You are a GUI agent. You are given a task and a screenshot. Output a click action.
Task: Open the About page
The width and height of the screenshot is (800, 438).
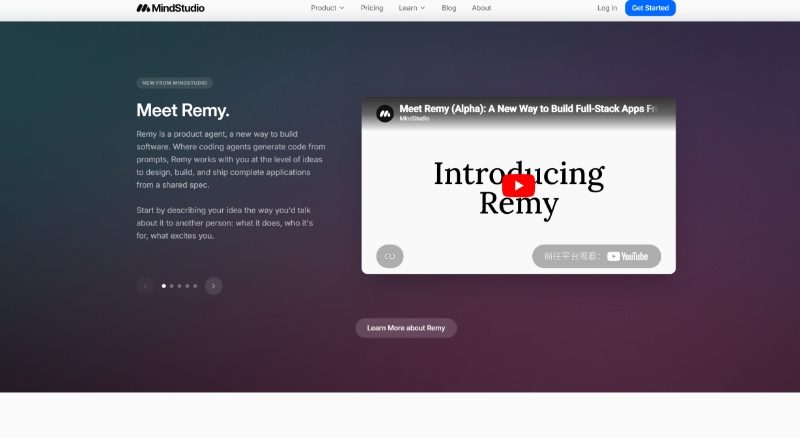(481, 8)
